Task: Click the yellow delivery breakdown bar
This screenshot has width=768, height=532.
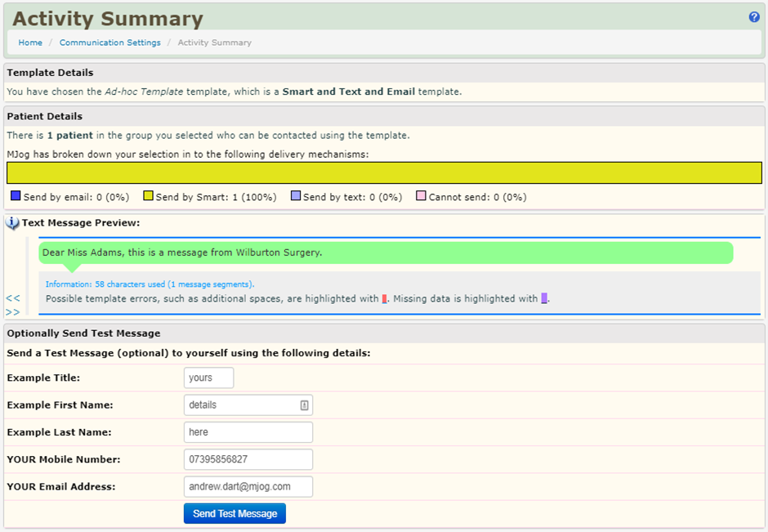Action: coord(384,172)
